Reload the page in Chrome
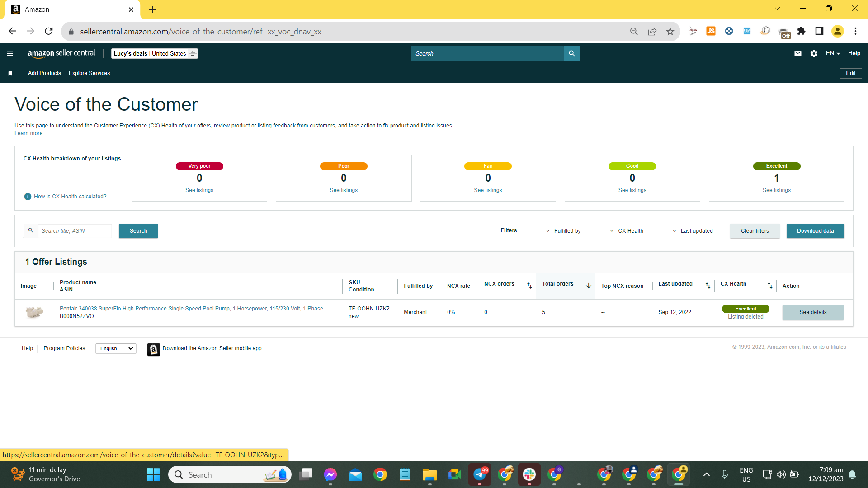This screenshot has width=868, height=488. pos(49,31)
